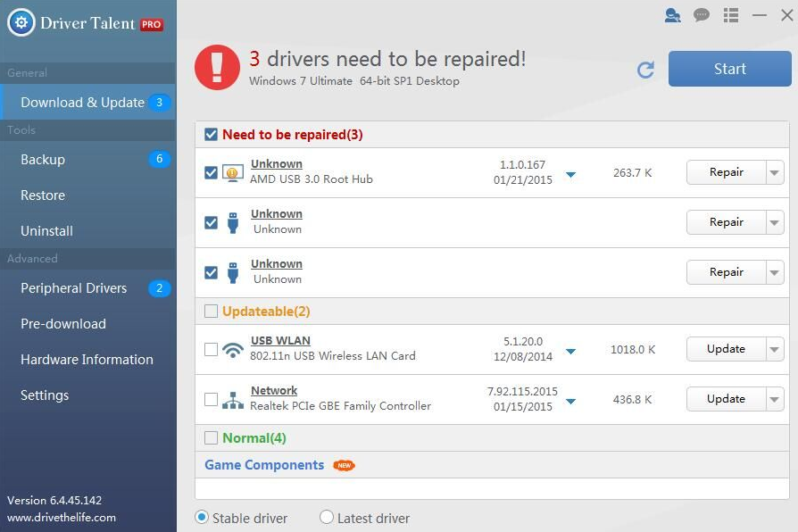Click the AMD USB 3.0 Root Hub device icon
798x532 pixels.
point(233,172)
